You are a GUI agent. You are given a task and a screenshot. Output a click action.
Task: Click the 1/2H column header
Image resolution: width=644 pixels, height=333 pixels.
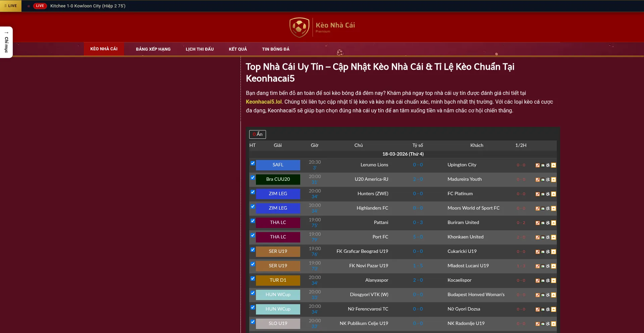coord(521,145)
